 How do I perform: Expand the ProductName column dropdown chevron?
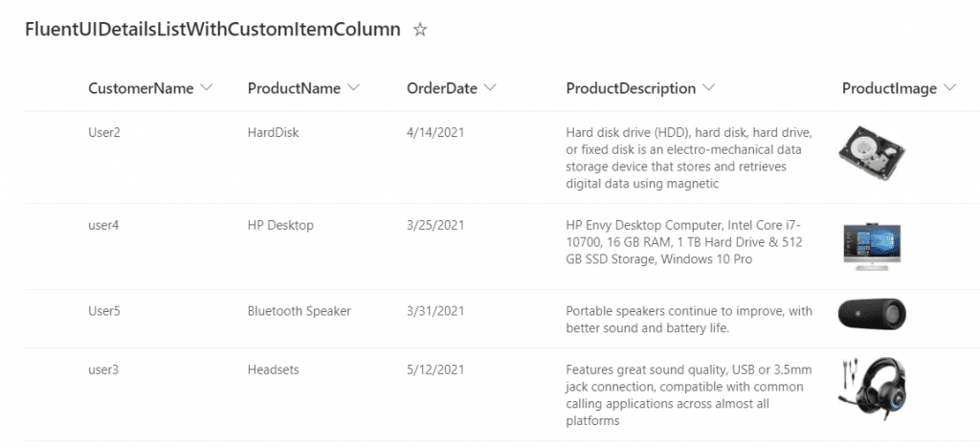click(x=354, y=88)
